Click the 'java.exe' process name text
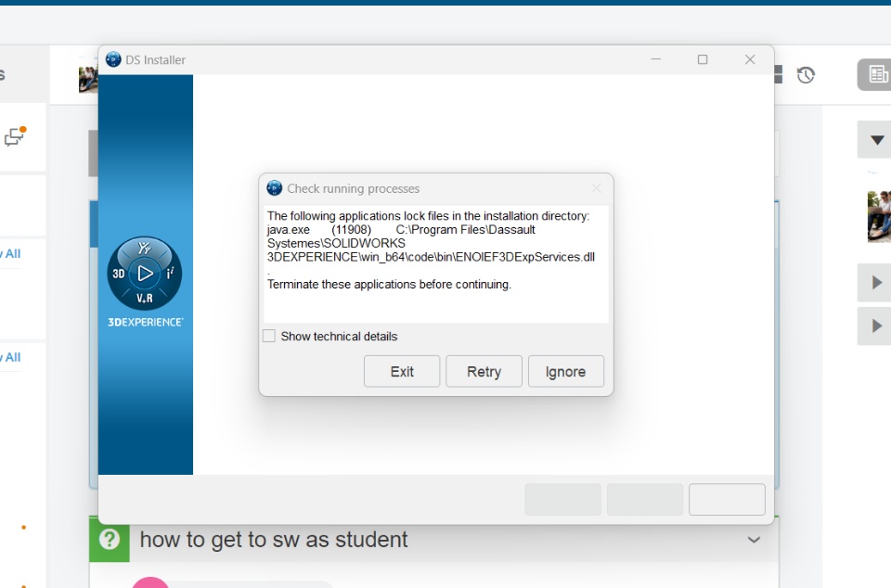 [x=289, y=230]
